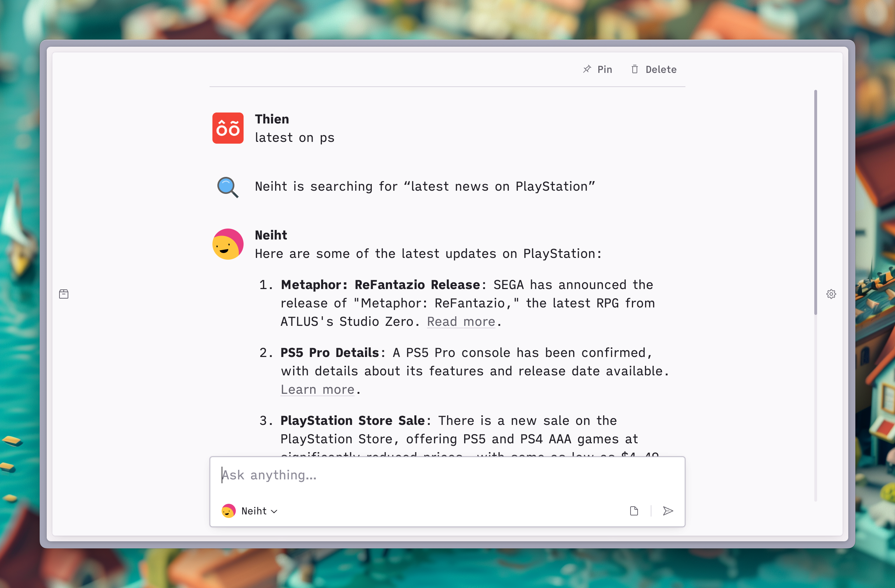Click Thien's red avatar icon
The height and width of the screenshot is (588, 895).
[228, 128]
